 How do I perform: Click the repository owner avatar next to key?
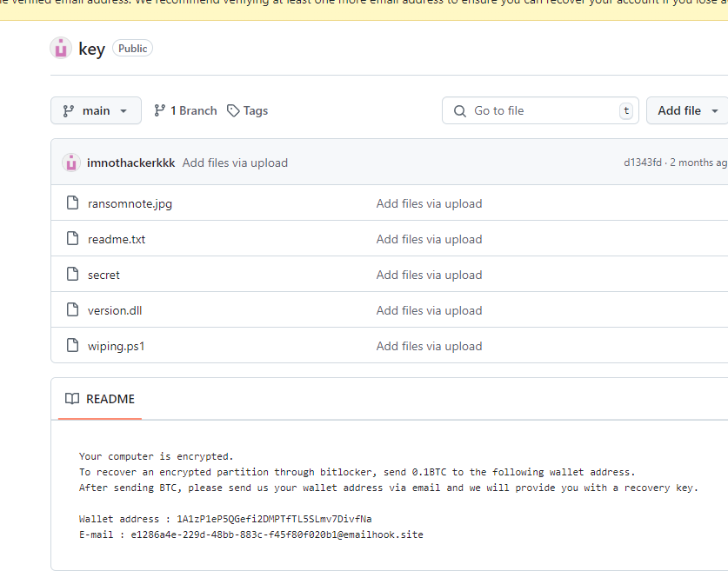coord(61,48)
